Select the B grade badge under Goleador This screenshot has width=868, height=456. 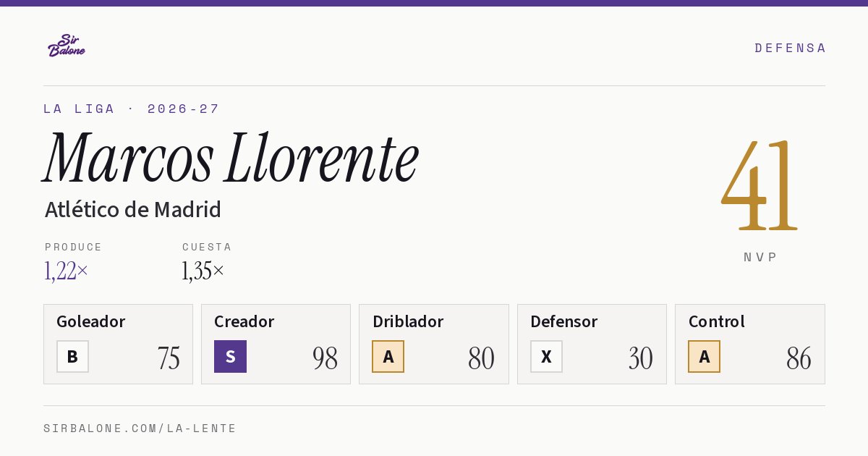(x=72, y=356)
